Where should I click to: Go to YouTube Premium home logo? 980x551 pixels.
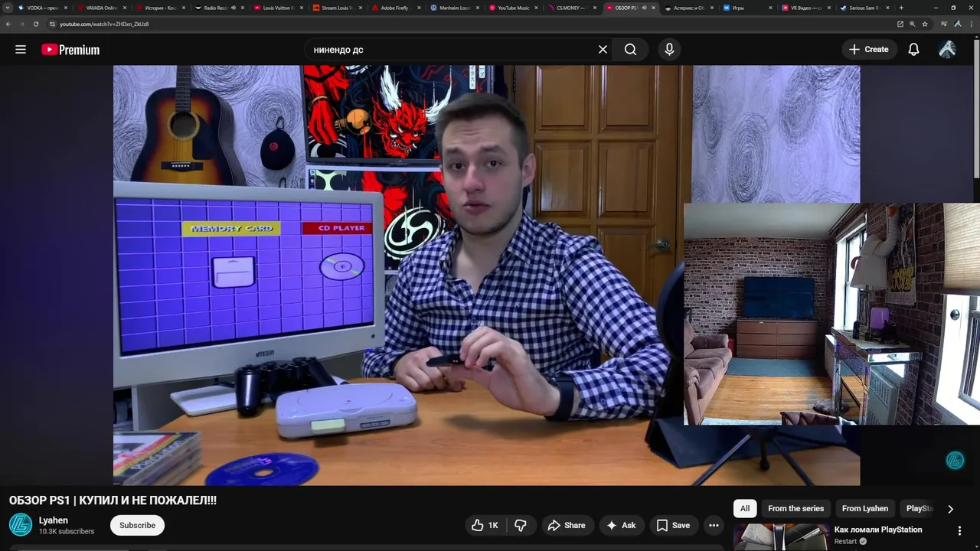click(70, 50)
